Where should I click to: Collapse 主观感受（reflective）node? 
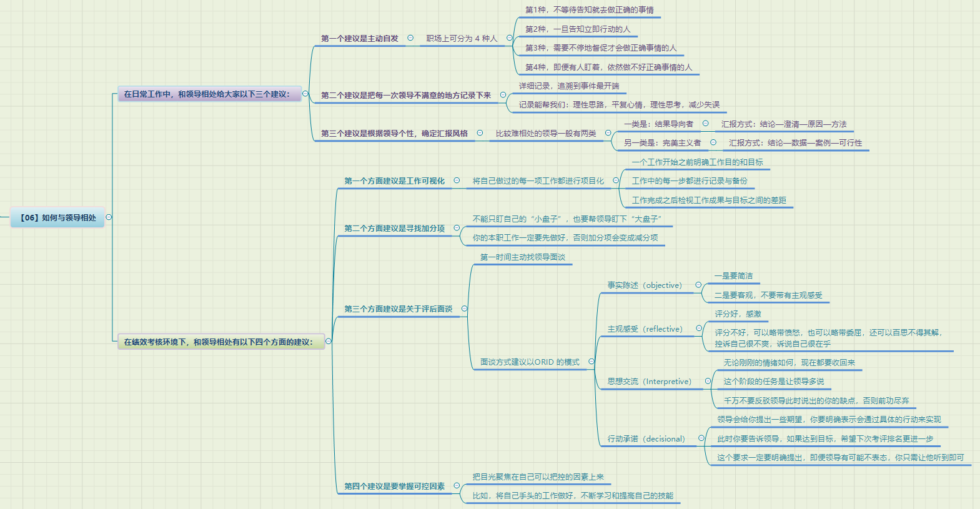[700, 329]
